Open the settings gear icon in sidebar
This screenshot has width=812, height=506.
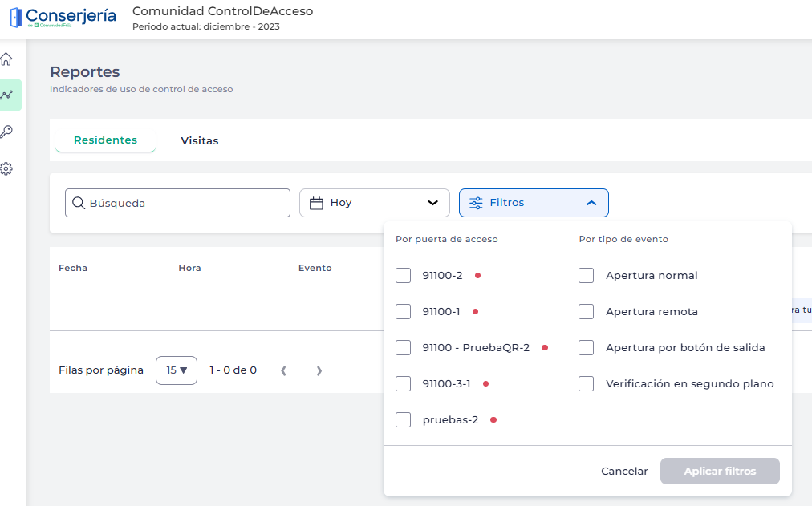coord(6,168)
